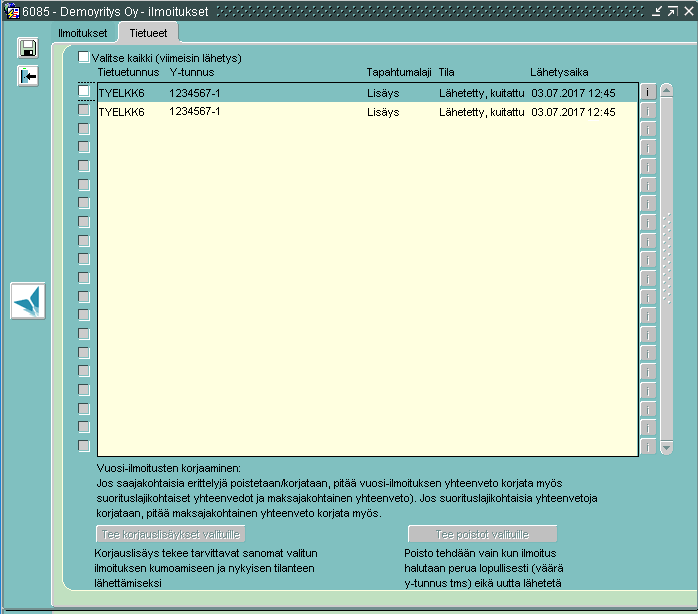The width and height of the screenshot is (698, 614).
Task: Save changes with the floppy disk icon
Action: coord(28,48)
